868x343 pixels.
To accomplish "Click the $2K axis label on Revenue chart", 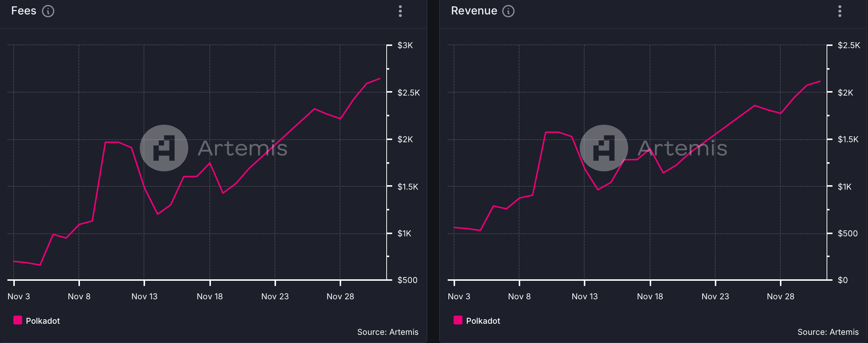I will tap(845, 93).
